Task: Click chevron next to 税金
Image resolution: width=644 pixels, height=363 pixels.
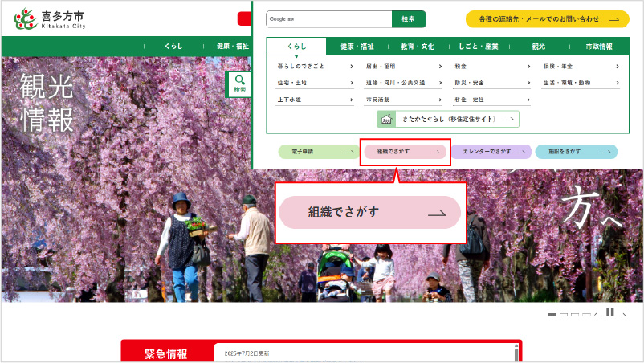Action: [x=528, y=66]
